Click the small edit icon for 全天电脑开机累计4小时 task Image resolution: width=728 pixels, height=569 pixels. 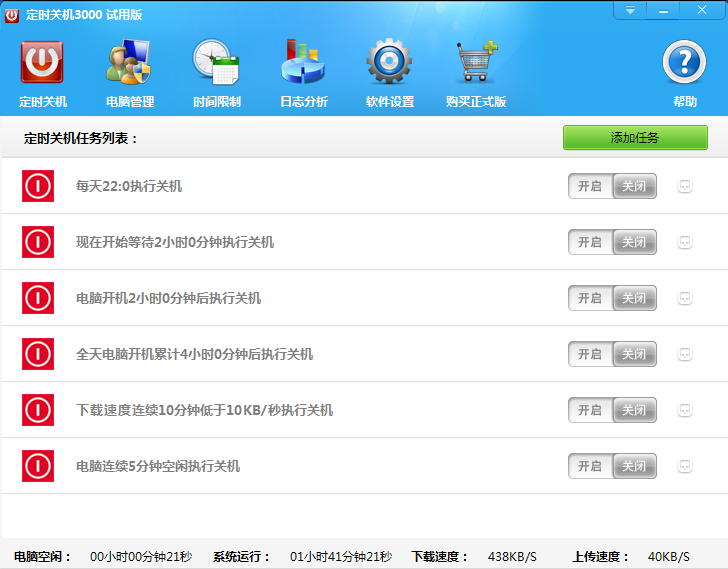[x=685, y=354]
